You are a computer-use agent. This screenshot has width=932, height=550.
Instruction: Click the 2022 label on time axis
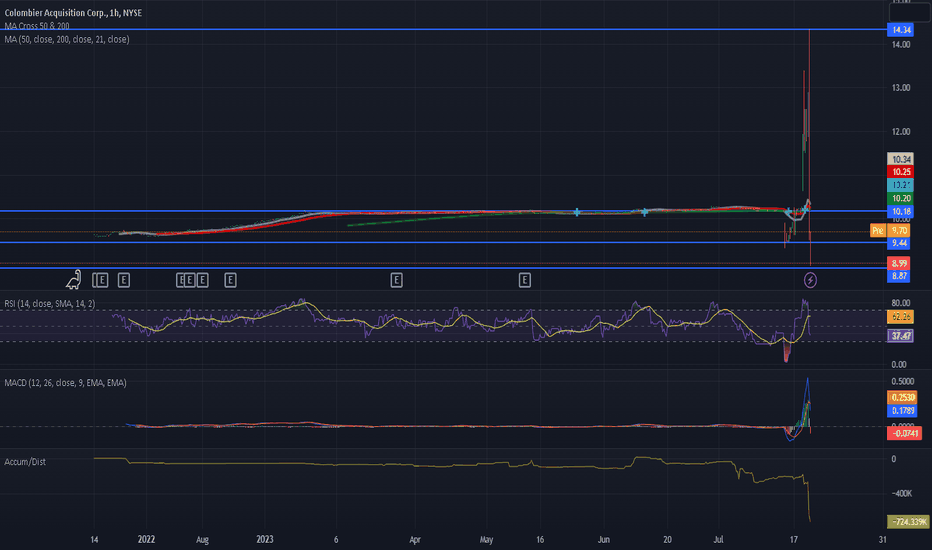(146, 539)
